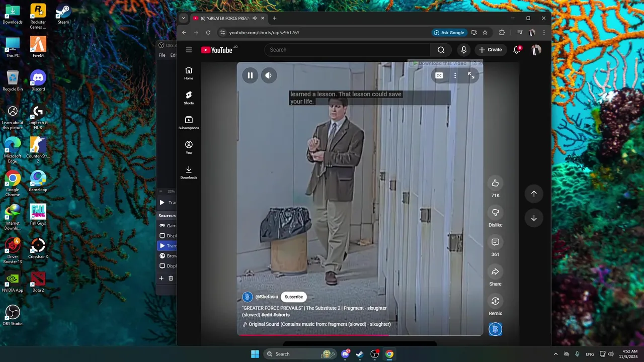Select the Gam source row in OBS
Viewport: 644px width, 362px height.
(167, 226)
